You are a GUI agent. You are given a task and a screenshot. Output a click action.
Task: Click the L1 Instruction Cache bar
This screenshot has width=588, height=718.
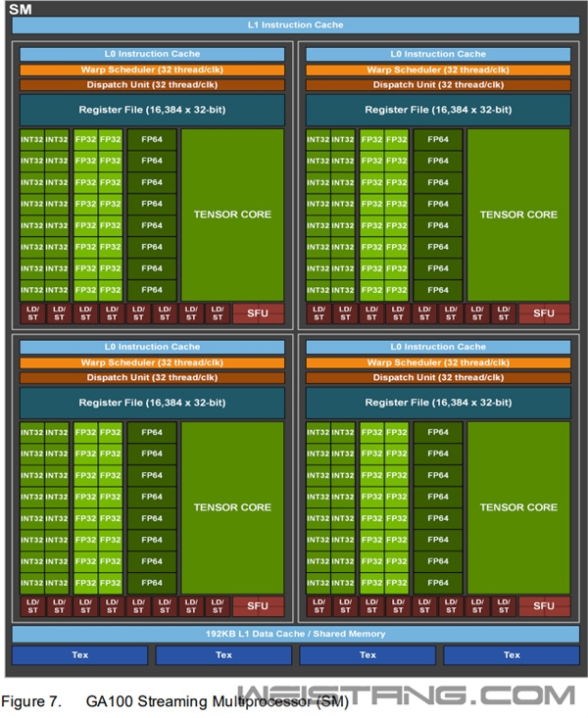(295, 26)
